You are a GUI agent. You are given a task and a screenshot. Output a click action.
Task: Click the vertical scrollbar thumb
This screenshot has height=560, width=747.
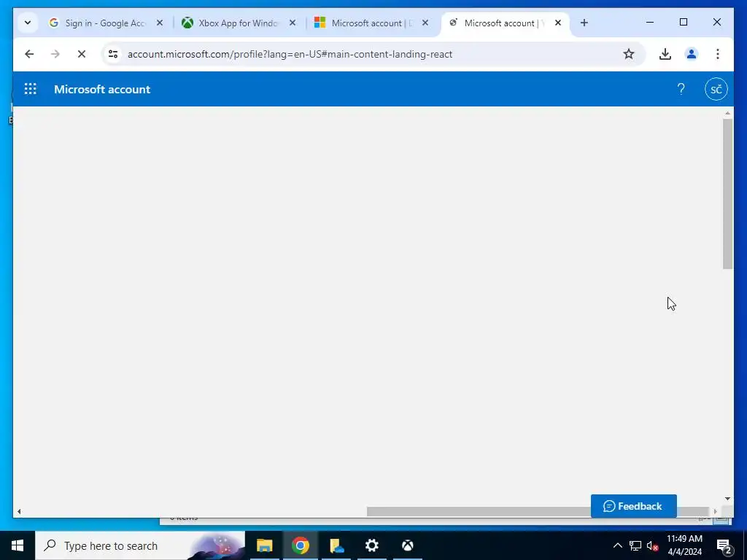click(727, 193)
